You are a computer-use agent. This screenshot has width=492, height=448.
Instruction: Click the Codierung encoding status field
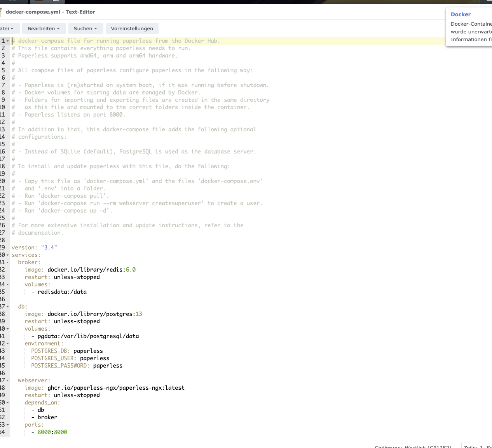pos(413,446)
